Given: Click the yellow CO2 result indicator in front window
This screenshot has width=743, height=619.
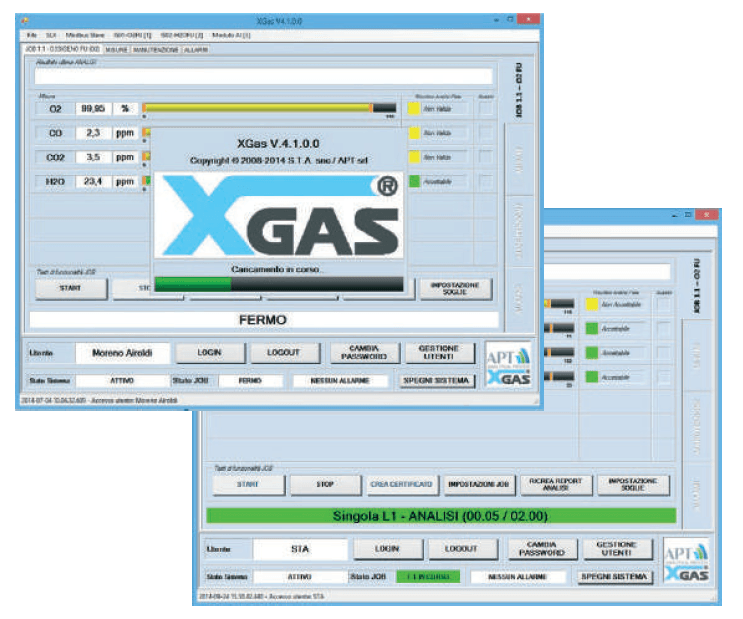Looking at the screenshot, I should pos(414,157).
